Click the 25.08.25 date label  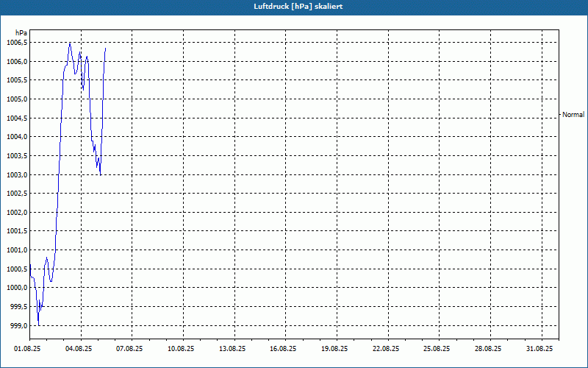pyautogui.click(x=437, y=349)
